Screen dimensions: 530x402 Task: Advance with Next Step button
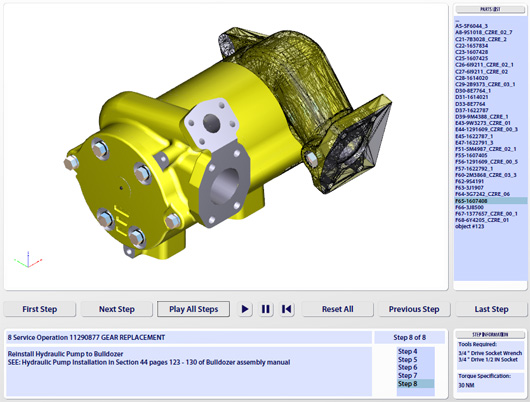tap(117, 309)
